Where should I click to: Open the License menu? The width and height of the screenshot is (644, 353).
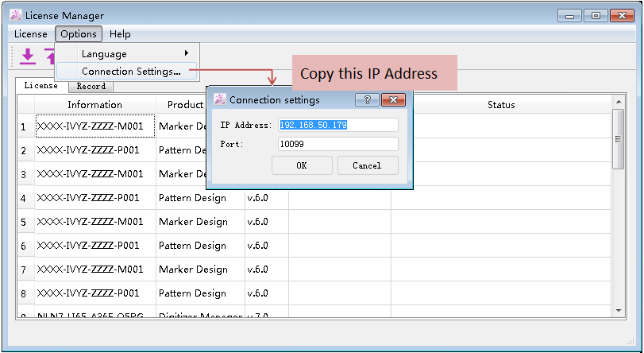point(31,34)
